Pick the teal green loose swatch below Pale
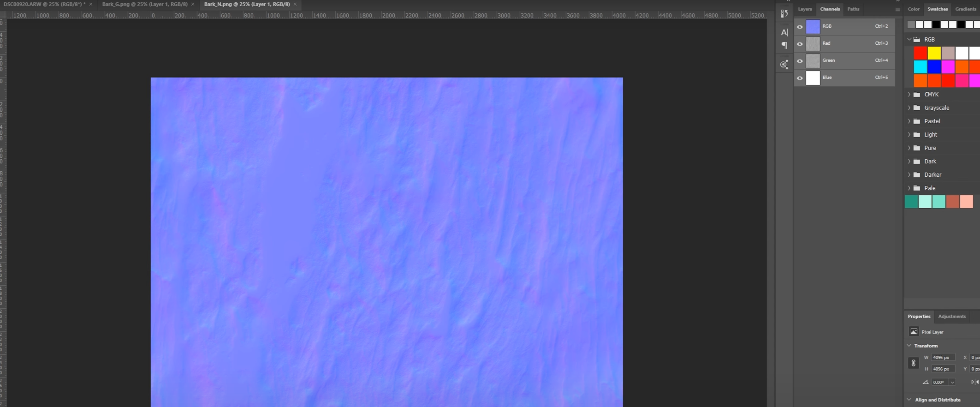 pos(911,202)
